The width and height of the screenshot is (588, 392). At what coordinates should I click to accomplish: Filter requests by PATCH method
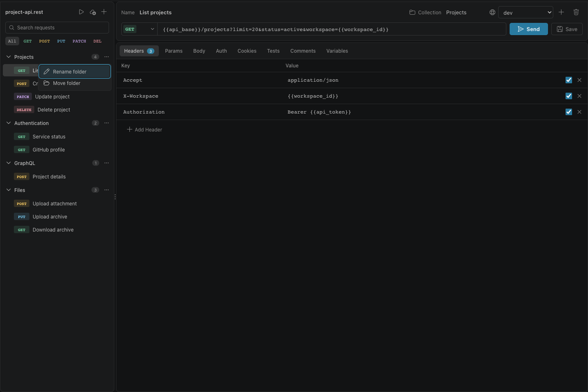[79, 41]
